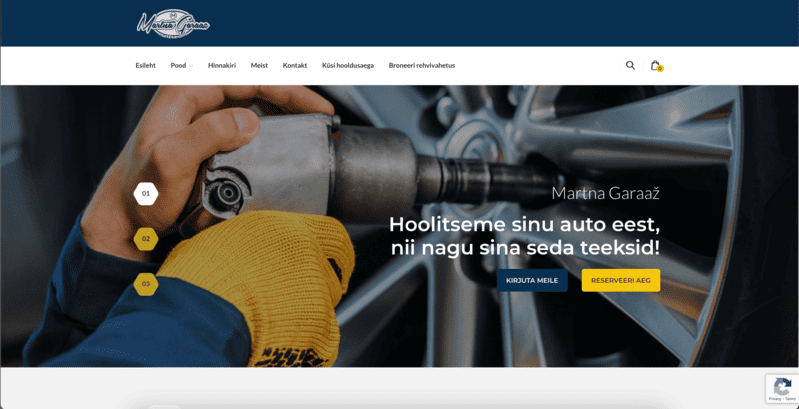This screenshot has height=409, width=799.
Task: Expand the Pood dropdown menu
Action: [x=181, y=65]
